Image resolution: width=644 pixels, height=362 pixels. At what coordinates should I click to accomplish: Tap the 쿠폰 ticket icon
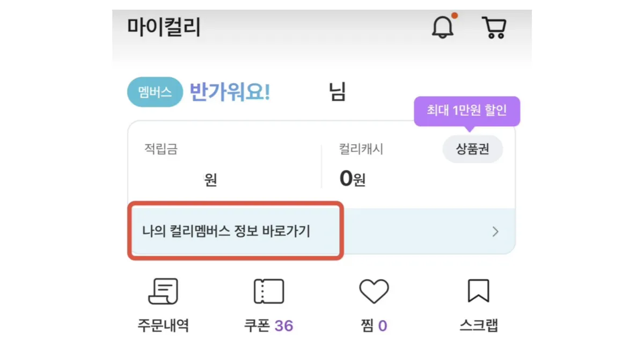(268, 292)
